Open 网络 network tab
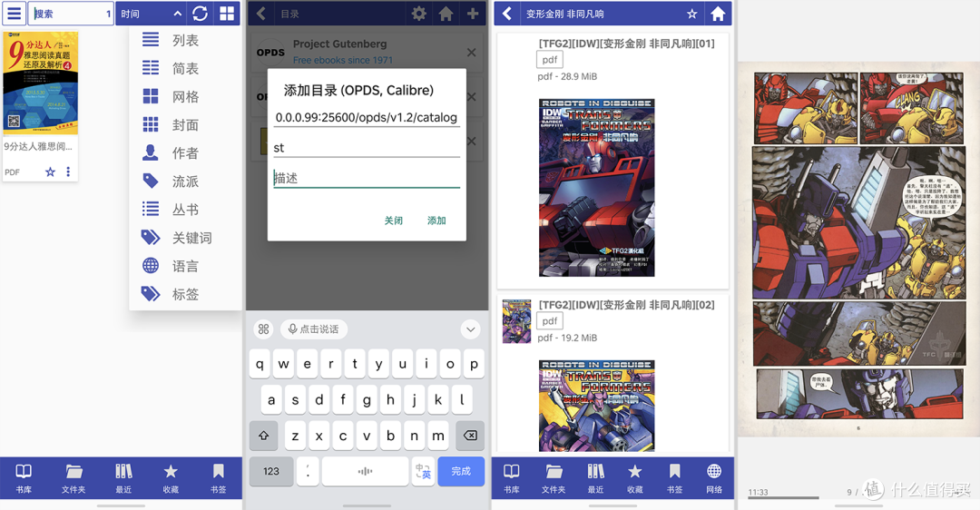The width and height of the screenshot is (980, 510). (714, 478)
